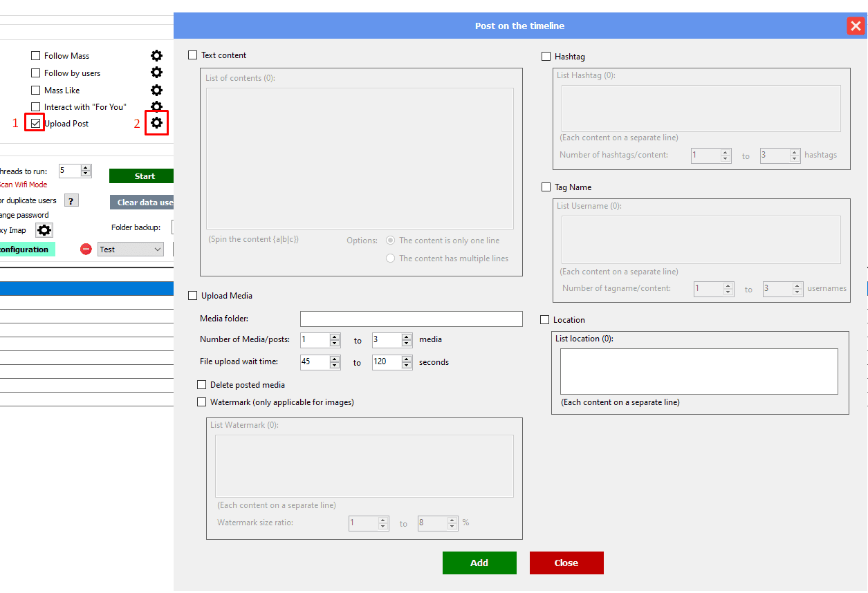Screen dimensions: 868x593
Task: Select the blue highlighted table row
Action: (86, 289)
